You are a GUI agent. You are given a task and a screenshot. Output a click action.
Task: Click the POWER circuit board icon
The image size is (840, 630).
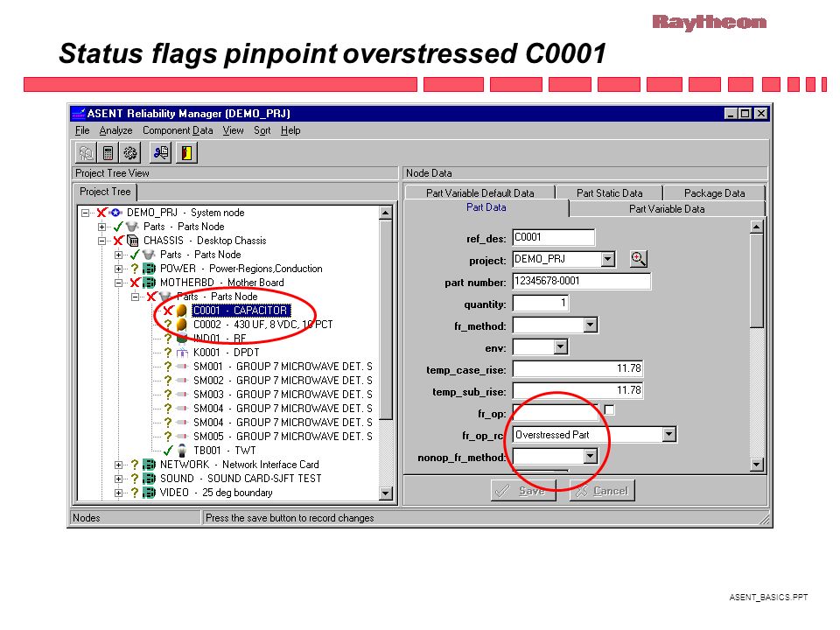coord(149,269)
